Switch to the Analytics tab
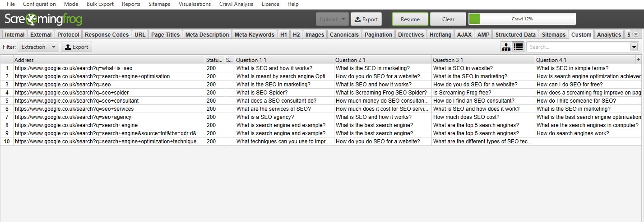 point(609,34)
